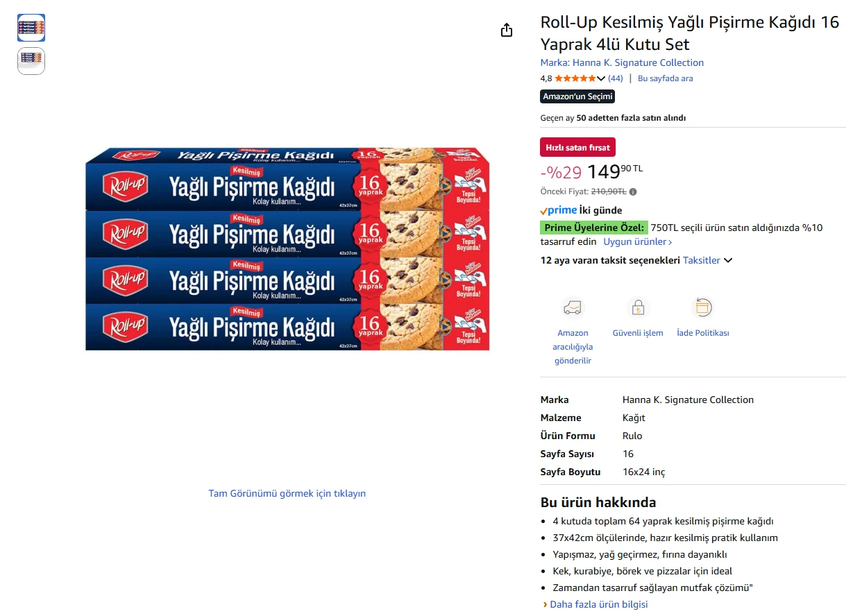The image size is (853, 616).
Task: Click Tam Görünümü görmek için tıklayın
Action: [x=287, y=493]
